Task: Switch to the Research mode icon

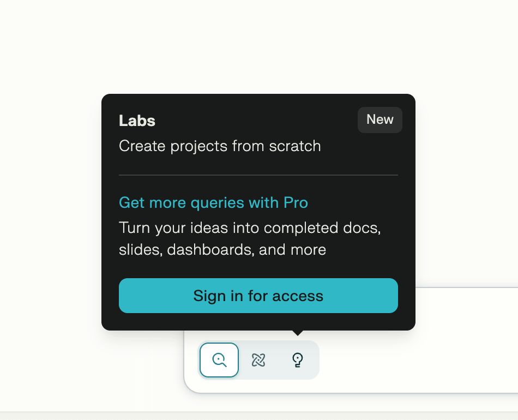Action: [258, 360]
